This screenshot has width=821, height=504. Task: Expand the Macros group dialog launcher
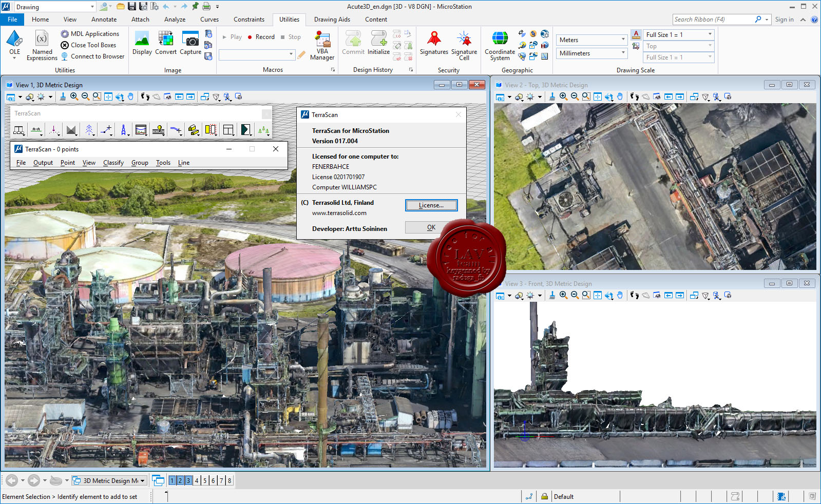(333, 70)
